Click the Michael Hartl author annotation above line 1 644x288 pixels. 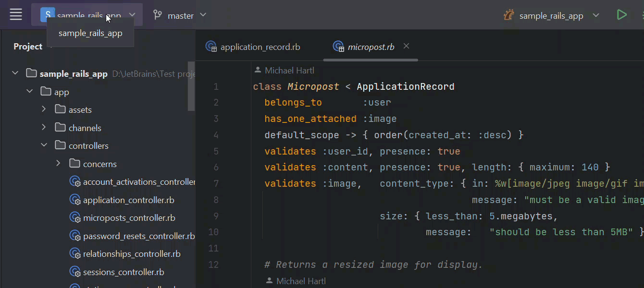point(289,71)
